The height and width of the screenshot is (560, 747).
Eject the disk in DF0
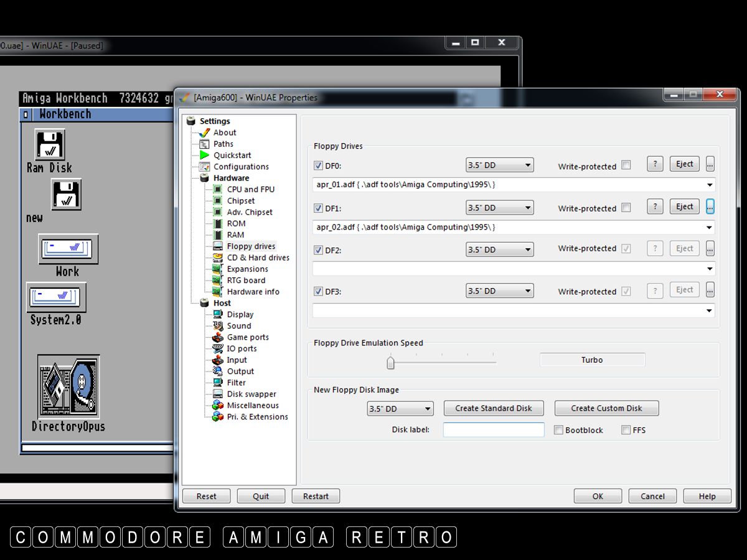684,164
